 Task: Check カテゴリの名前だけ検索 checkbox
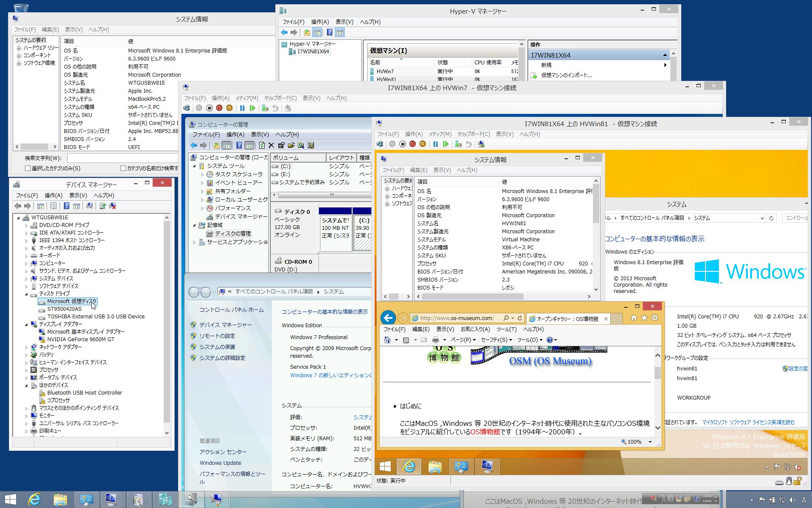123,168
